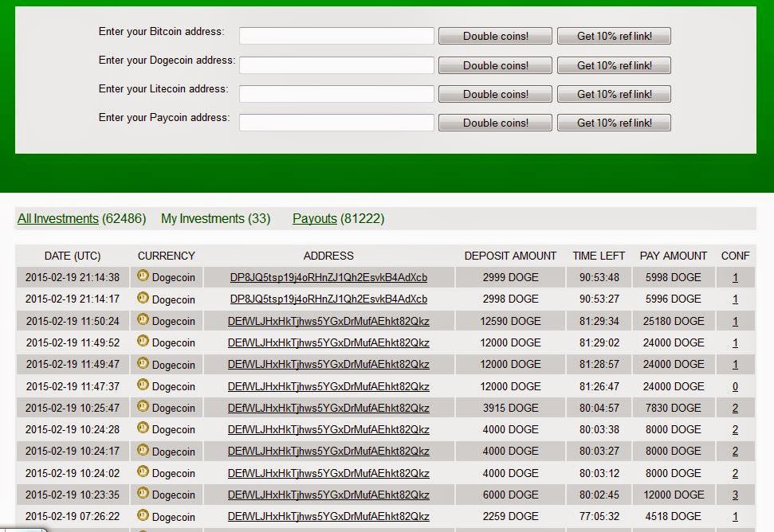
Task: Click confirmations link in 21:14:17 row
Action: 735,299
